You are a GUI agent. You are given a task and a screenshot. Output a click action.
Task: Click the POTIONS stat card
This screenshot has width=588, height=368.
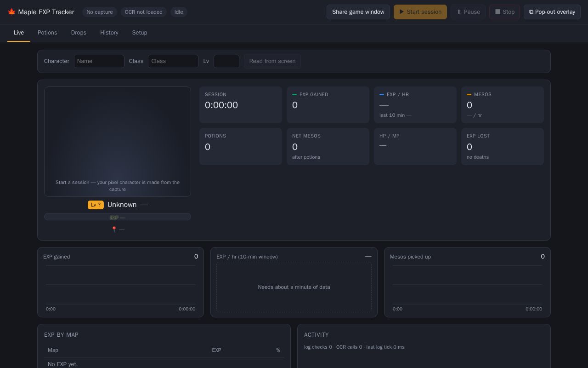click(x=241, y=146)
